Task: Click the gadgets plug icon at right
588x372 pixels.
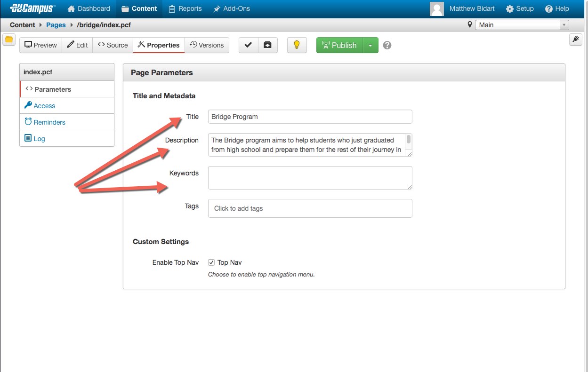Action: 575,40
